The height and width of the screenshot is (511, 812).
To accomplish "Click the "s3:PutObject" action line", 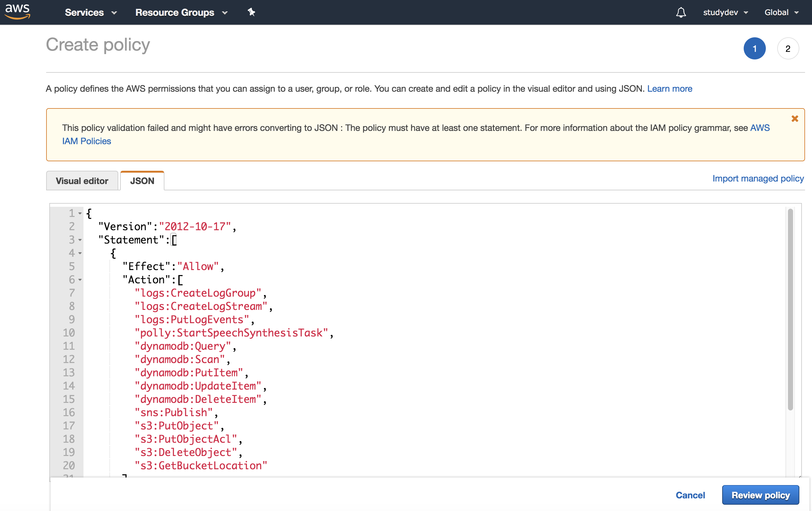I will [x=179, y=426].
